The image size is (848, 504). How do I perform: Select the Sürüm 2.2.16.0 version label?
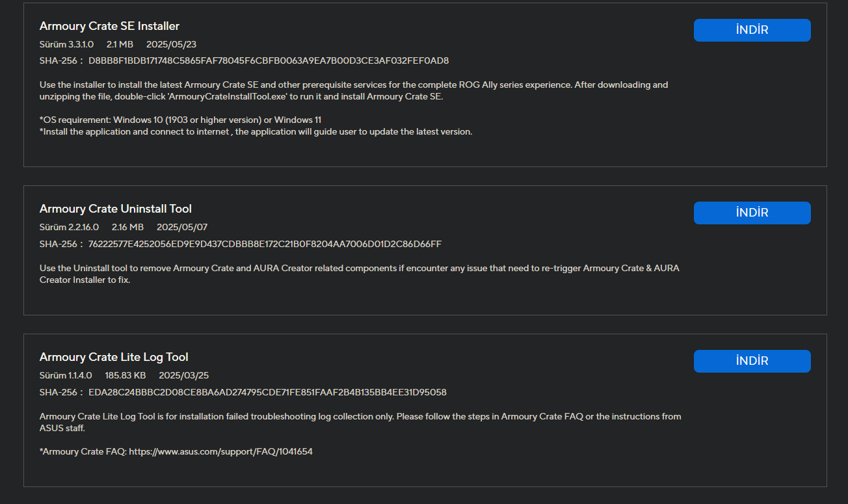click(x=69, y=227)
